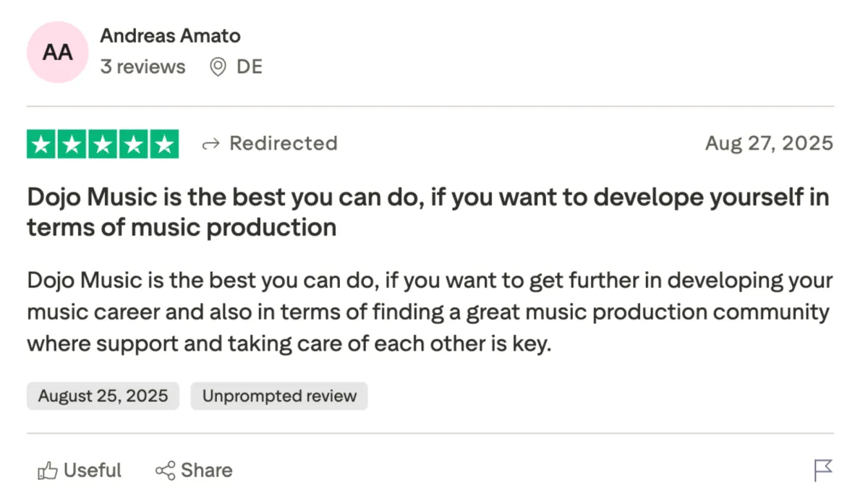
Task: Click the first green rating star
Action: point(42,144)
